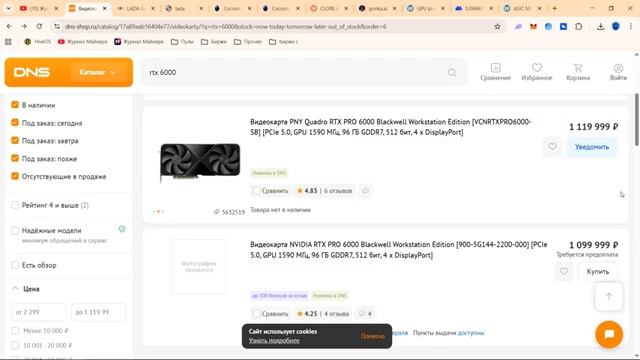This screenshot has height=360, width=640.
Task: Switch to the LADA tab
Action: 136,8
